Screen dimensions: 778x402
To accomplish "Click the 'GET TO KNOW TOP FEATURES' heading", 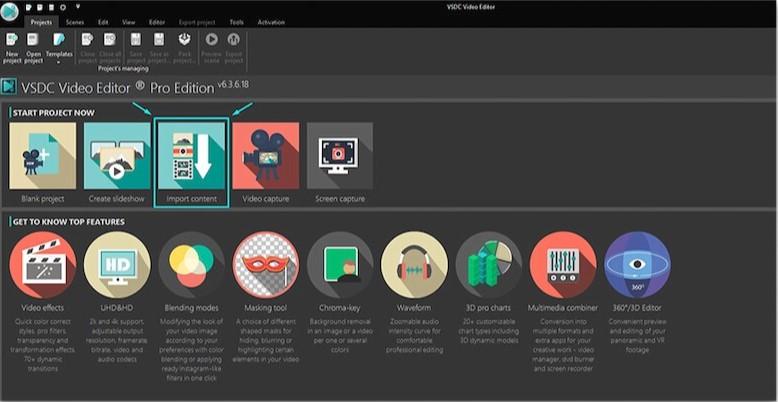I will pyautogui.click(x=69, y=222).
